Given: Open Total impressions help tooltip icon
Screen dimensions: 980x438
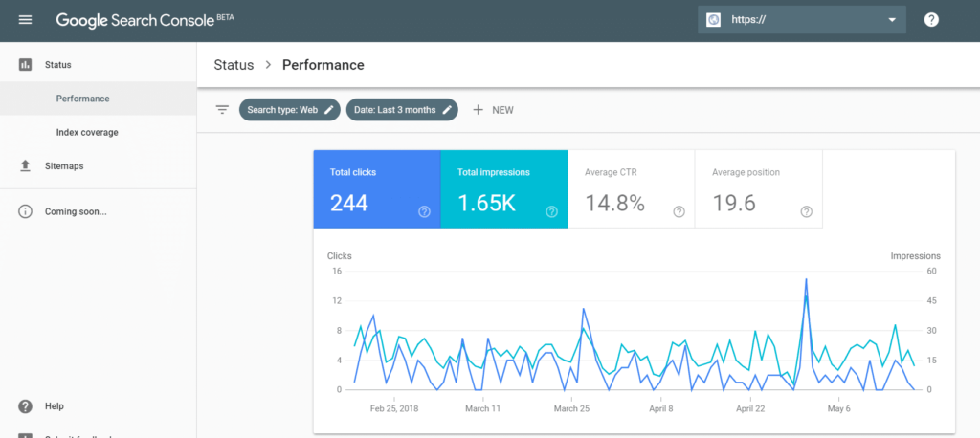Looking at the screenshot, I should coord(551,211).
